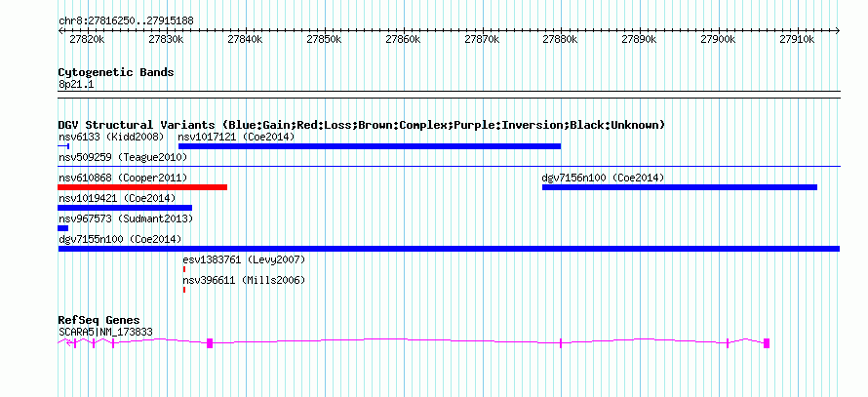Image resolution: width=868 pixels, height=397 pixels.
Task: Click the SCARA5 exon tick at 27880k
Action: click(x=561, y=342)
